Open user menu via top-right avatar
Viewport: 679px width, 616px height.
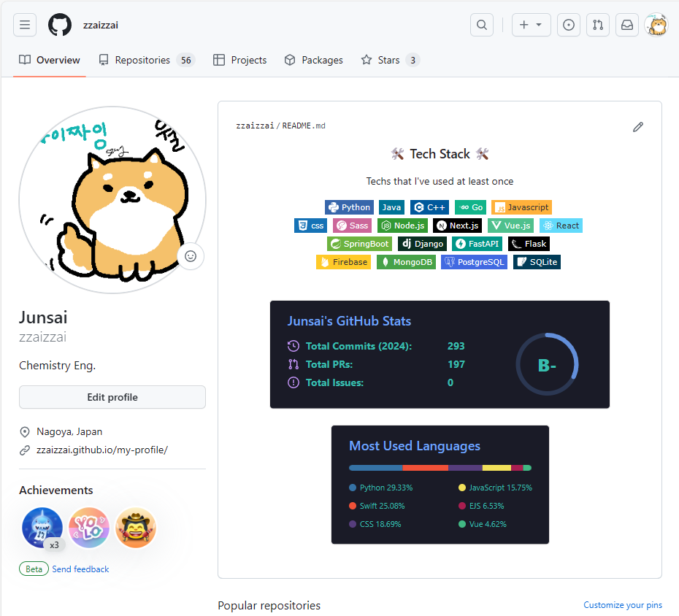[656, 25]
